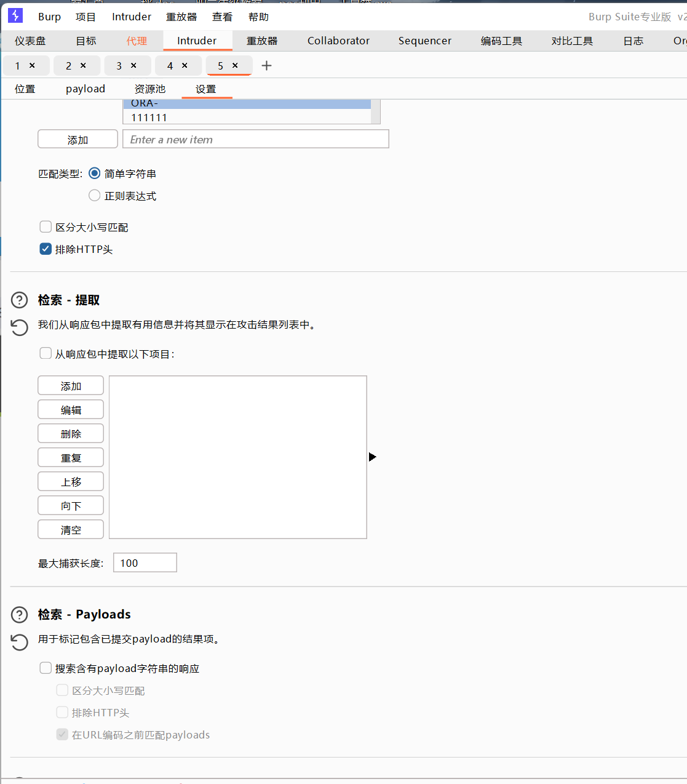Screen dimensions: 687x784
Task: Select 正则表达式 match type
Action: click(95, 196)
